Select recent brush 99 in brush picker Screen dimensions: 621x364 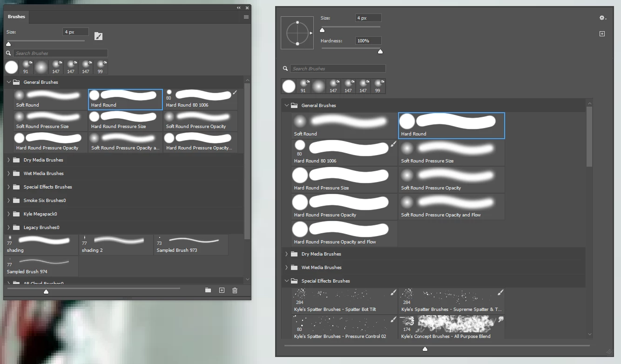(x=378, y=86)
